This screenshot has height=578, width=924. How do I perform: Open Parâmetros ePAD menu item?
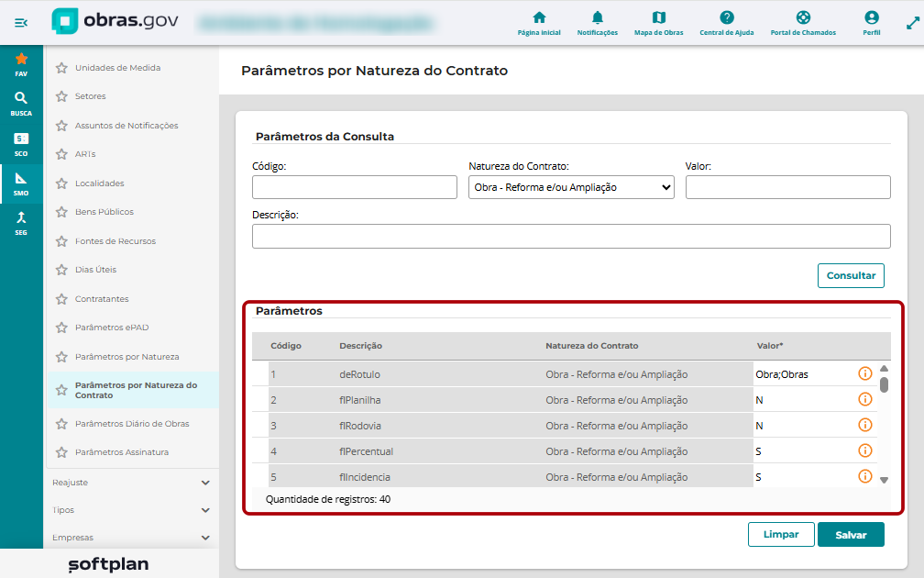pyautogui.click(x=112, y=328)
